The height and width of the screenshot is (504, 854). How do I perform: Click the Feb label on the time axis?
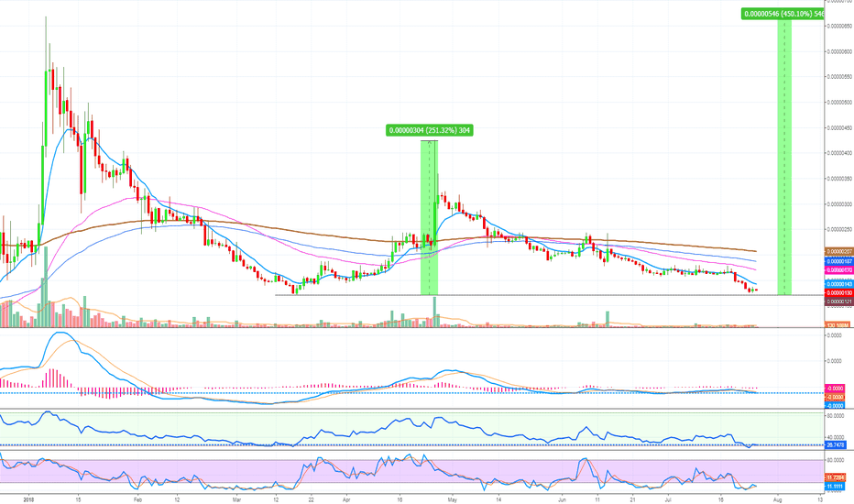tap(137, 499)
